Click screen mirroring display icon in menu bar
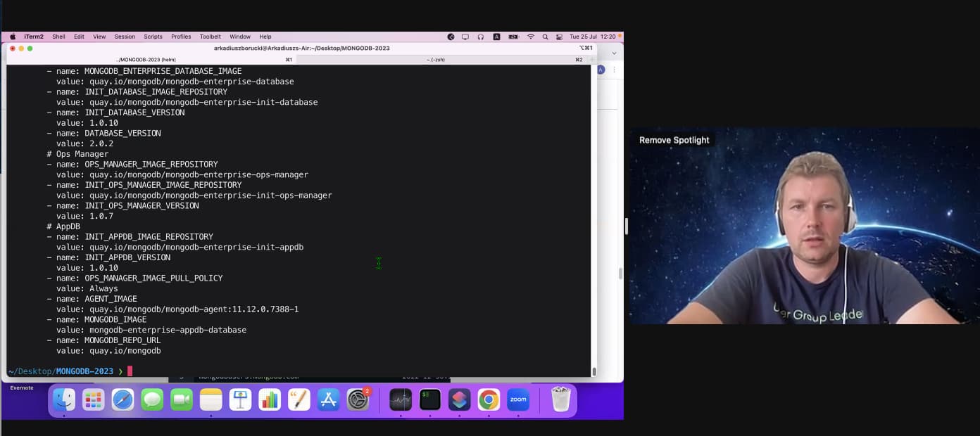Viewport: 980px width, 436px height. tap(465, 37)
